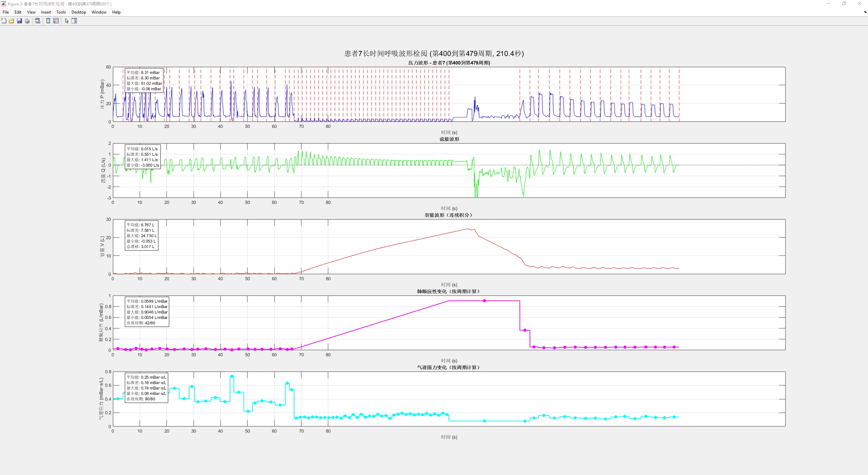The image size is (868, 475).
Task: Click the magenta marker on the compliance plateau
Action: coord(484,301)
